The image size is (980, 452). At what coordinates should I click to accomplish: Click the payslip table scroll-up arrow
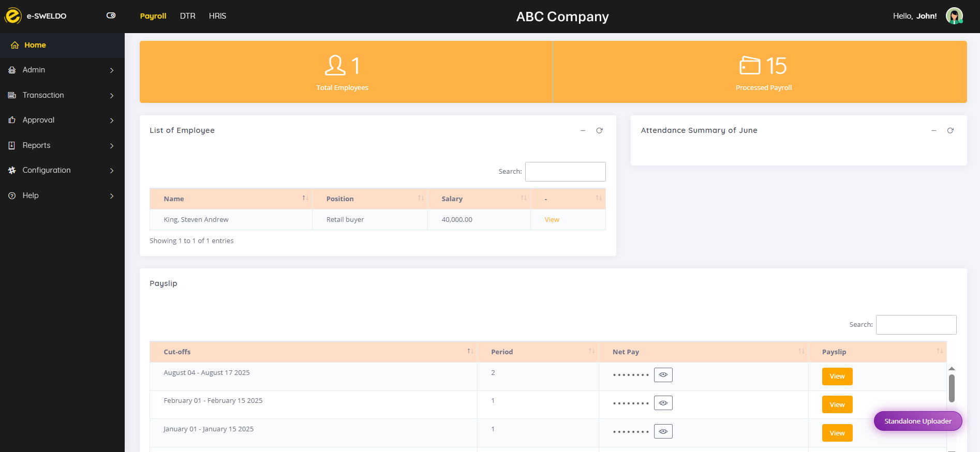tap(952, 369)
